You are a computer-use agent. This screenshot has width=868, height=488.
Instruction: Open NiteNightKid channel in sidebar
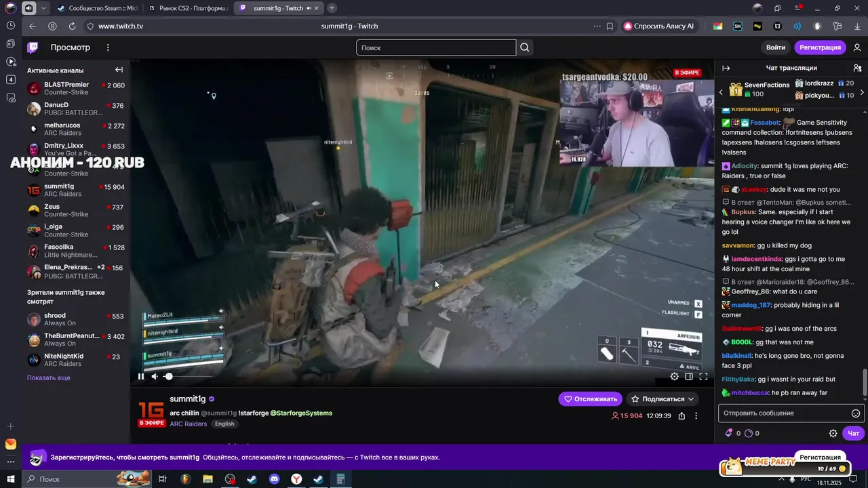[x=76, y=360]
